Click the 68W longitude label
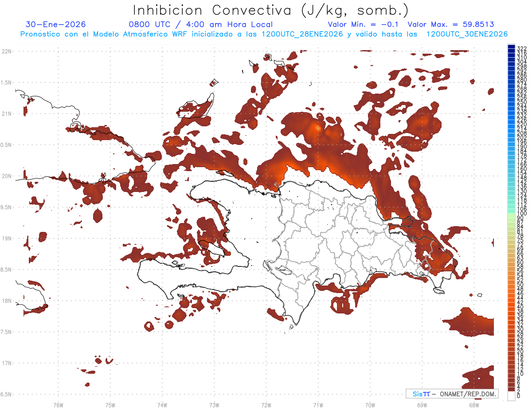532x411 pixels. click(x=474, y=404)
